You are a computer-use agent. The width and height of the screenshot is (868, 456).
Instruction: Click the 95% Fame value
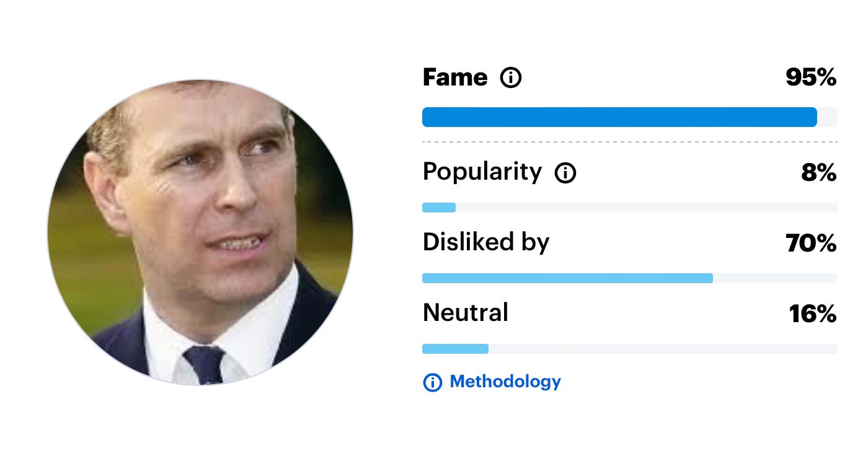click(811, 78)
